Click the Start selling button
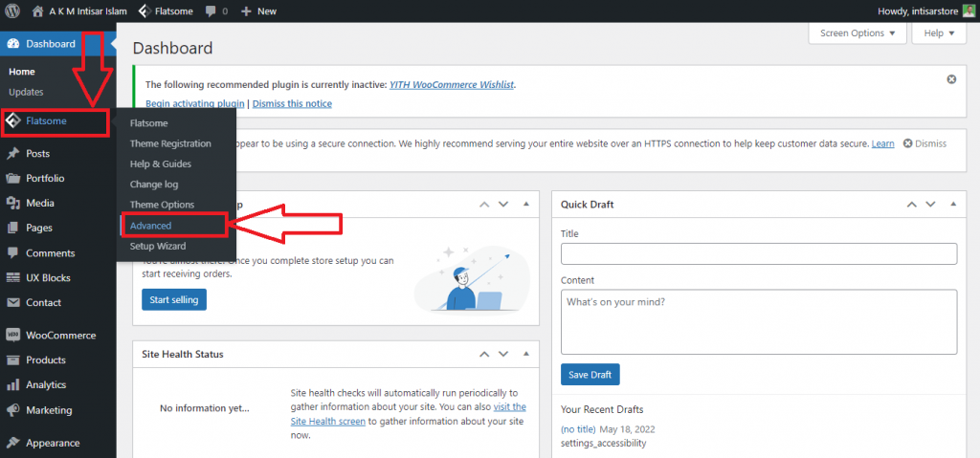 coord(174,300)
